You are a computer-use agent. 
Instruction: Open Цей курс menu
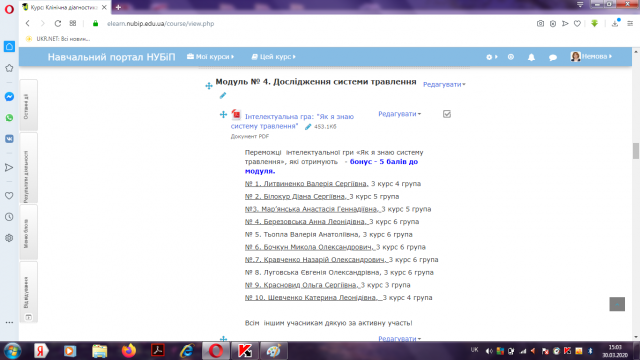pyautogui.click(x=273, y=57)
